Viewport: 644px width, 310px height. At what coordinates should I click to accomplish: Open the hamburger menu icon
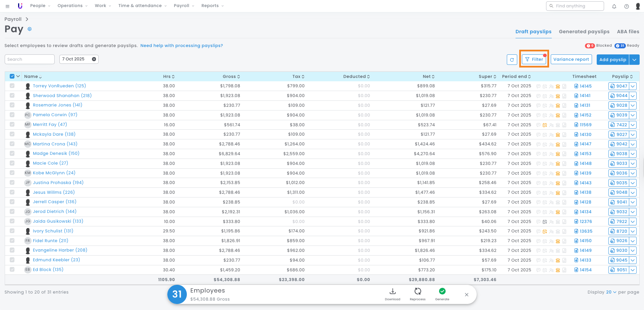tap(7, 6)
